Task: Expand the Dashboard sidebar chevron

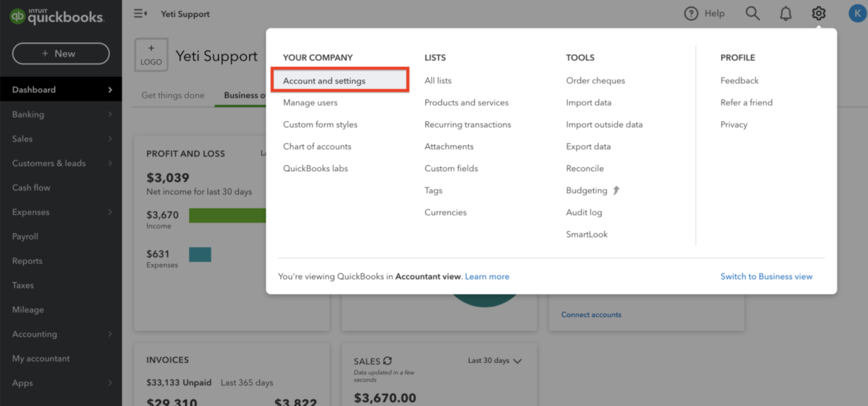Action: [x=110, y=90]
